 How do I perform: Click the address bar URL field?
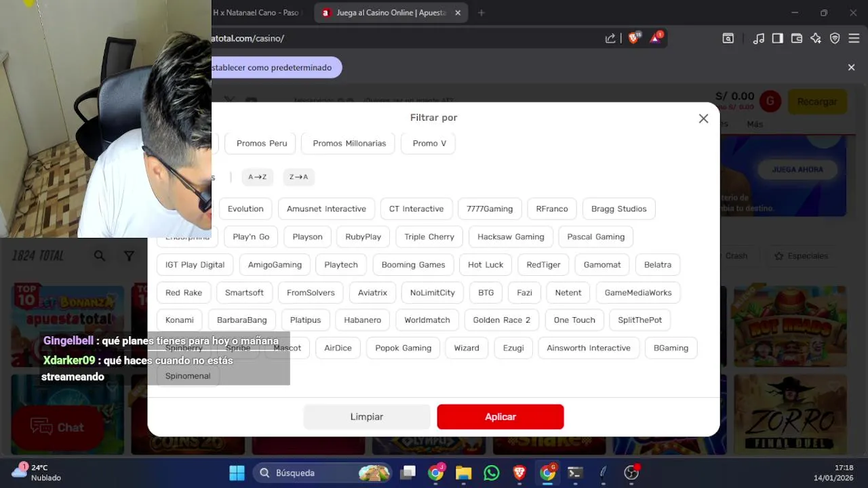point(407,39)
